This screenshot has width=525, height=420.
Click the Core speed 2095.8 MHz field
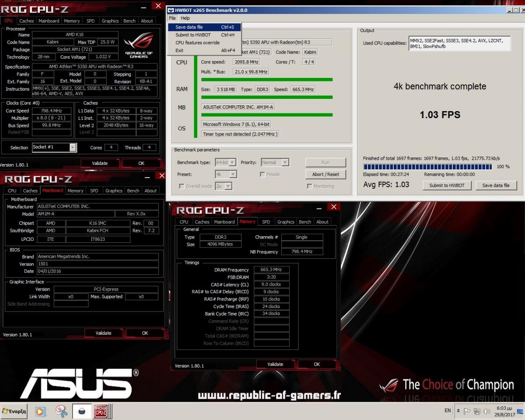tap(246, 62)
